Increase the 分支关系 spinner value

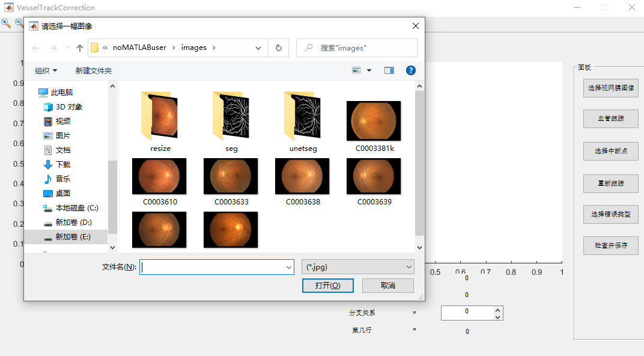pyautogui.click(x=497, y=309)
